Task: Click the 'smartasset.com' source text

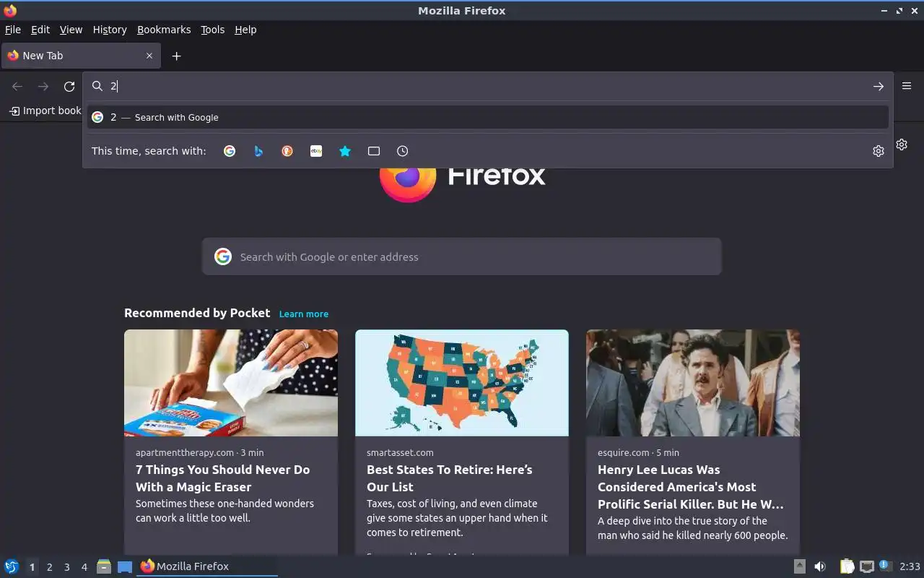Action: (x=400, y=452)
